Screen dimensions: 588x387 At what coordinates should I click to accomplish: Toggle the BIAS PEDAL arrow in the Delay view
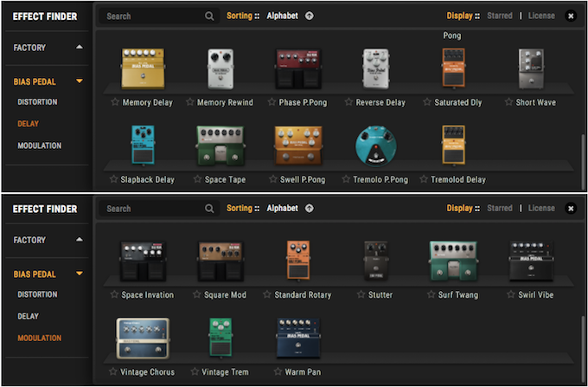pyautogui.click(x=80, y=81)
